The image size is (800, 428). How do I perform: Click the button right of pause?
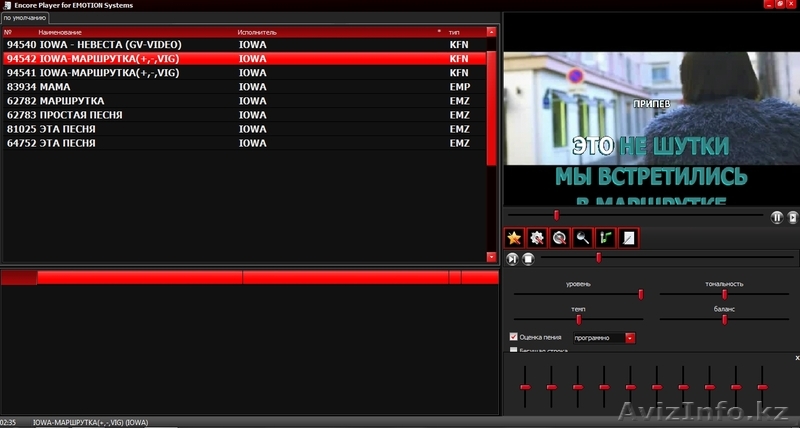point(792,216)
